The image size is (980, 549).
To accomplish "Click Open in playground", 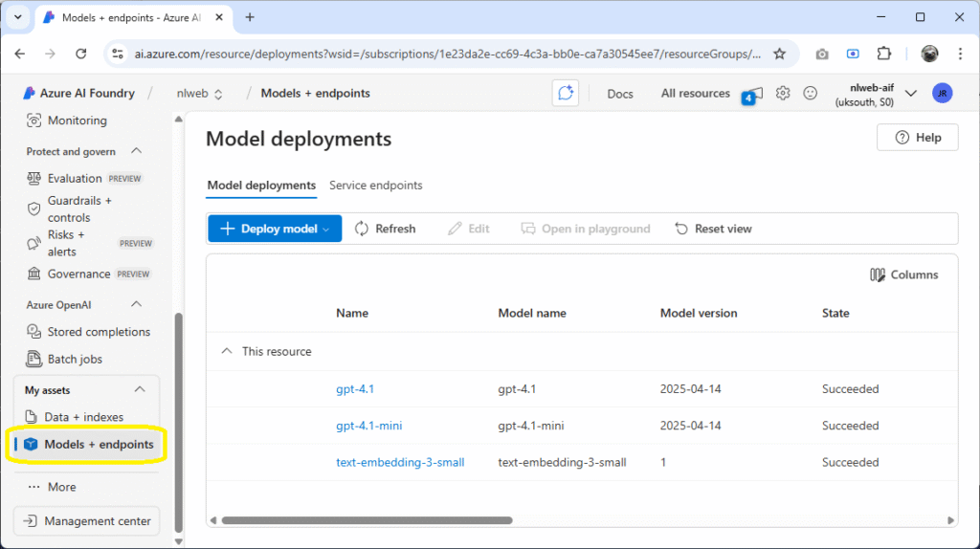I will (586, 229).
